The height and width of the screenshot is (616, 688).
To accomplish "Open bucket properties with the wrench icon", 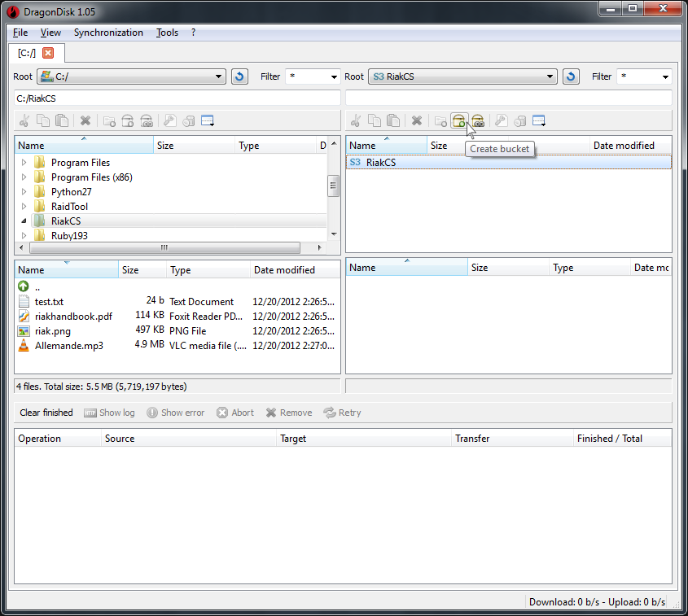I will [x=500, y=120].
